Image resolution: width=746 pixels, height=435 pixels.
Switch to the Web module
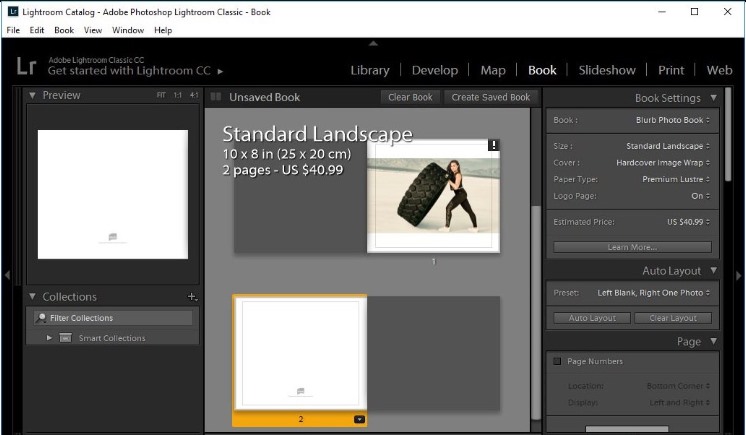point(719,70)
